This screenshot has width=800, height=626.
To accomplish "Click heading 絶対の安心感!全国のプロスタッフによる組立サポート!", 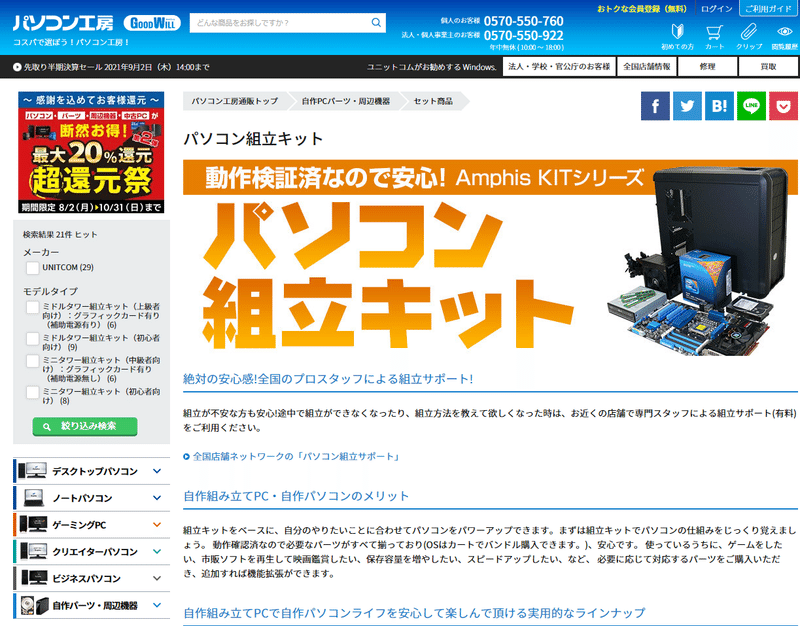I will click(x=328, y=379).
